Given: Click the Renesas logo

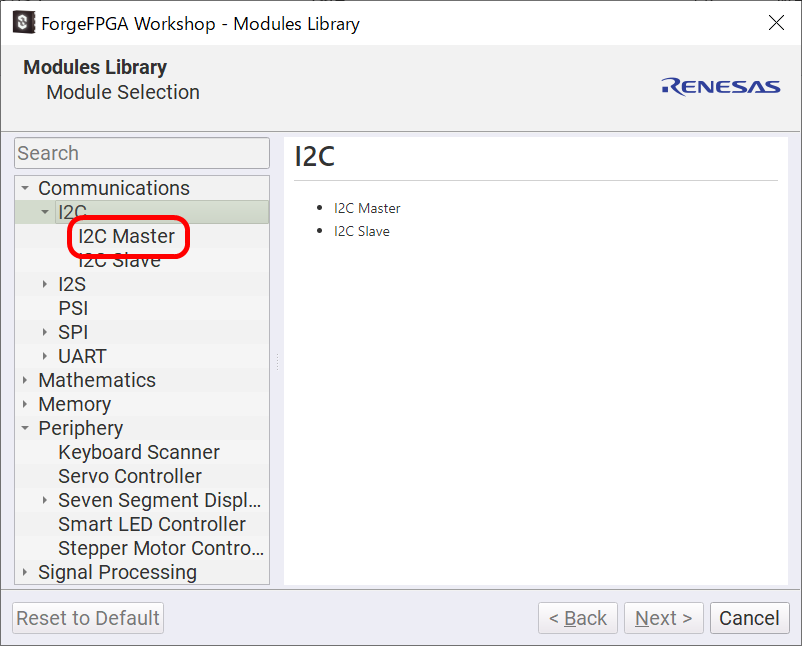Looking at the screenshot, I should pos(720,86).
